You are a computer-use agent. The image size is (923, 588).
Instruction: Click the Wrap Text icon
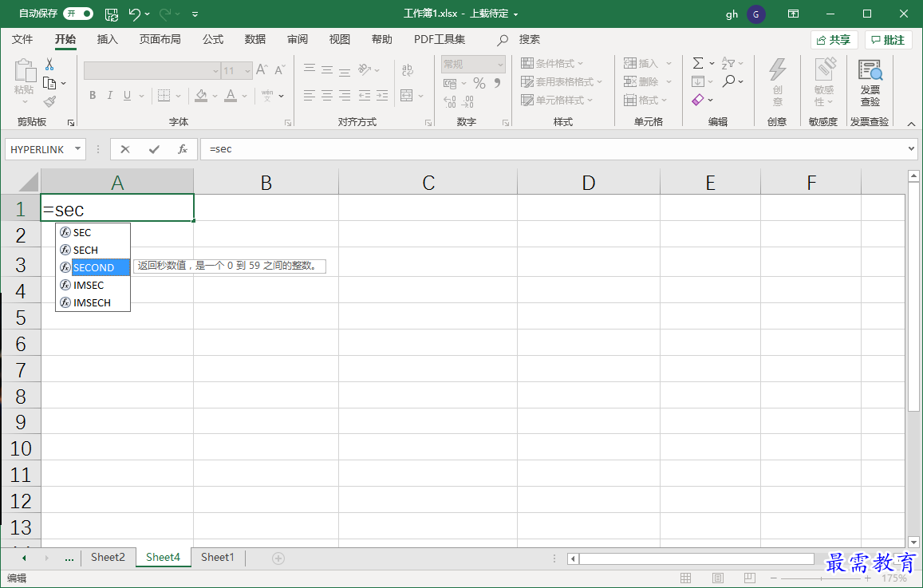pos(407,70)
